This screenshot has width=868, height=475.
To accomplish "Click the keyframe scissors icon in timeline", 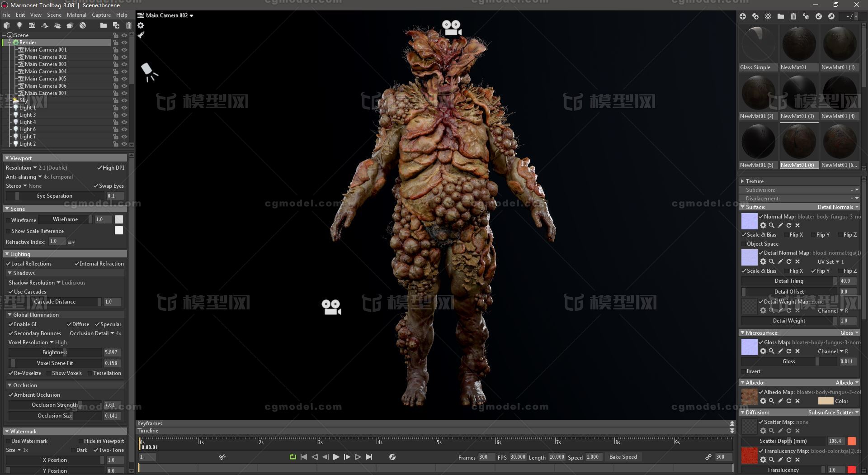I will point(222,457).
